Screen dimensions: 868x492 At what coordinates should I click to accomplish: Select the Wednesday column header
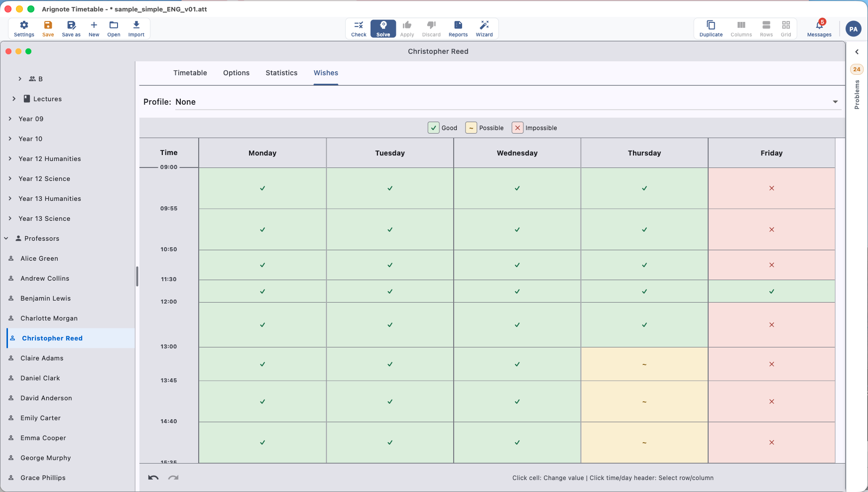pyautogui.click(x=517, y=153)
